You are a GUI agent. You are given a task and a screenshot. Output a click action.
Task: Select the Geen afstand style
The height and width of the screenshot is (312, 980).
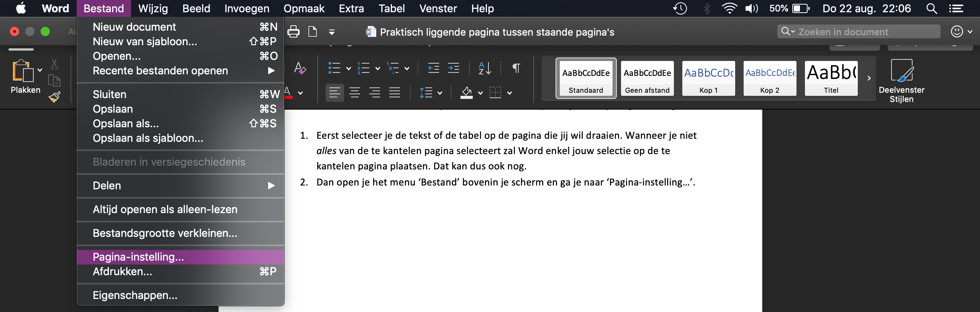click(647, 78)
